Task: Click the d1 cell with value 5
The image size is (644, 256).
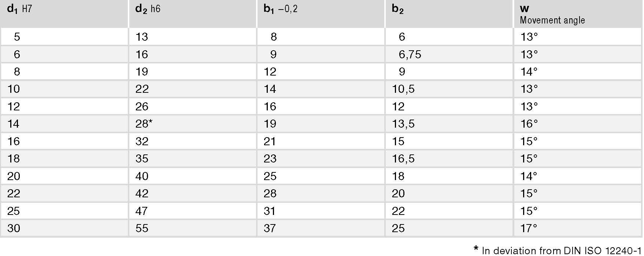Action: (64, 37)
